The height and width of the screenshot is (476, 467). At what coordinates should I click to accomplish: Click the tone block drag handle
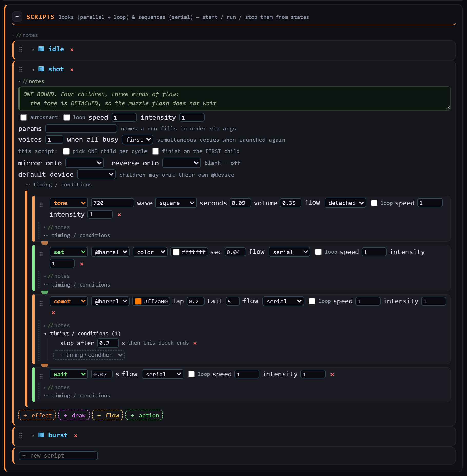[x=41, y=205]
